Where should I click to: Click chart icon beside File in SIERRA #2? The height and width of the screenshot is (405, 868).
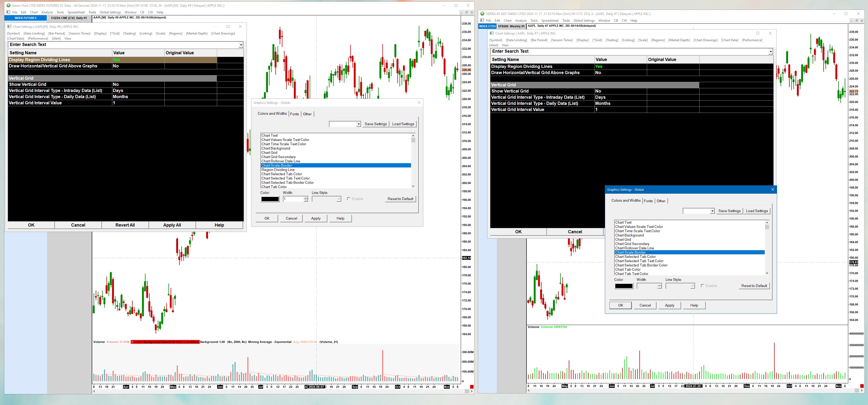(x=482, y=21)
